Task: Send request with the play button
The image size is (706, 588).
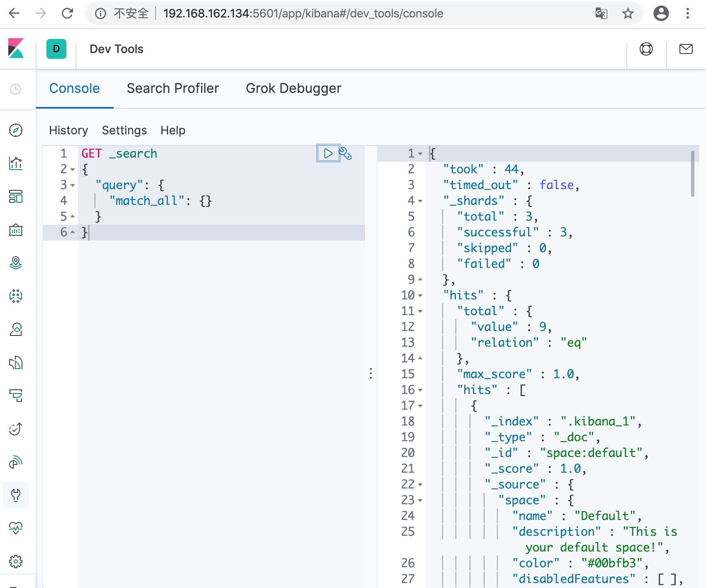Action: point(328,153)
